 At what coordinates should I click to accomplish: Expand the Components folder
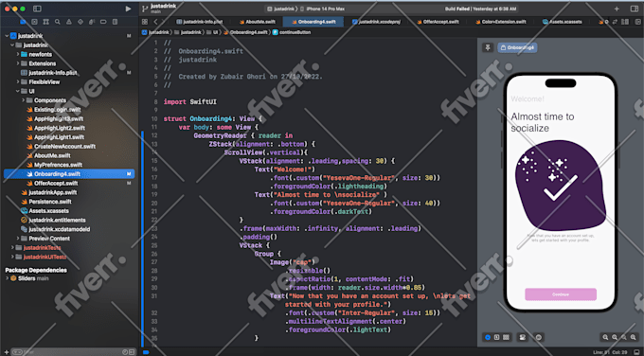coord(23,100)
